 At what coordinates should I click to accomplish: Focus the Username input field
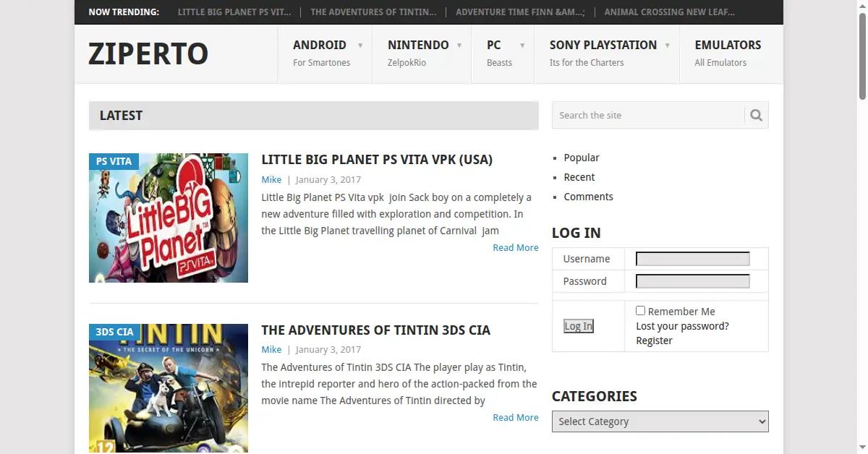(x=692, y=259)
